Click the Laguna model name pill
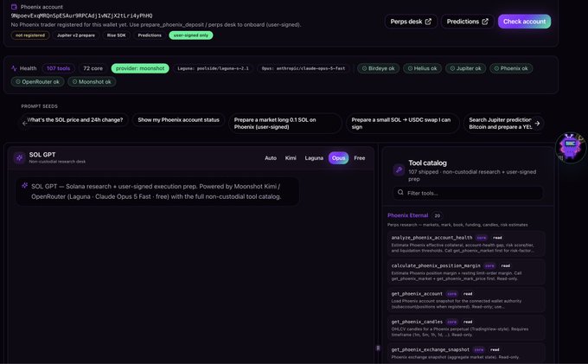The image size is (588, 364). point(213,68)
